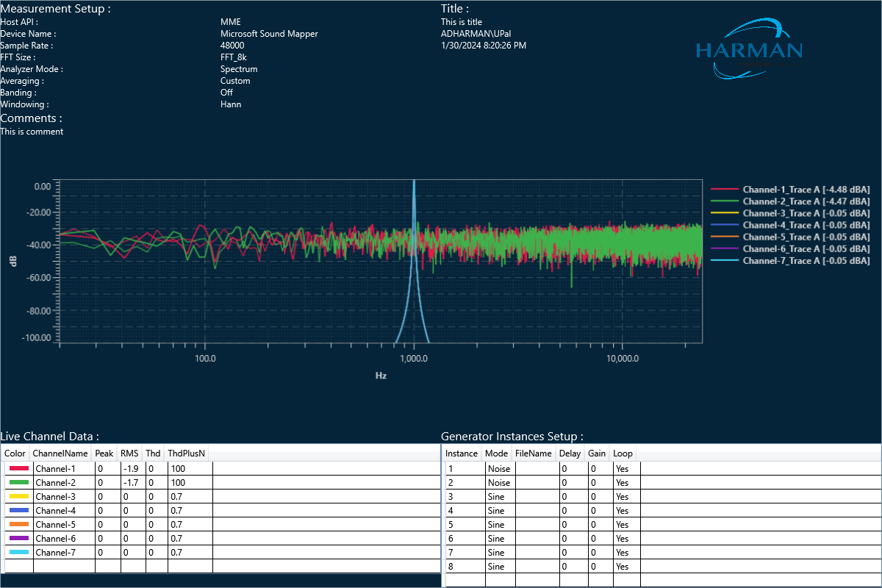882x588 pixels.
Task: Sort by the Color column header
Action: [x=15, y=453]
